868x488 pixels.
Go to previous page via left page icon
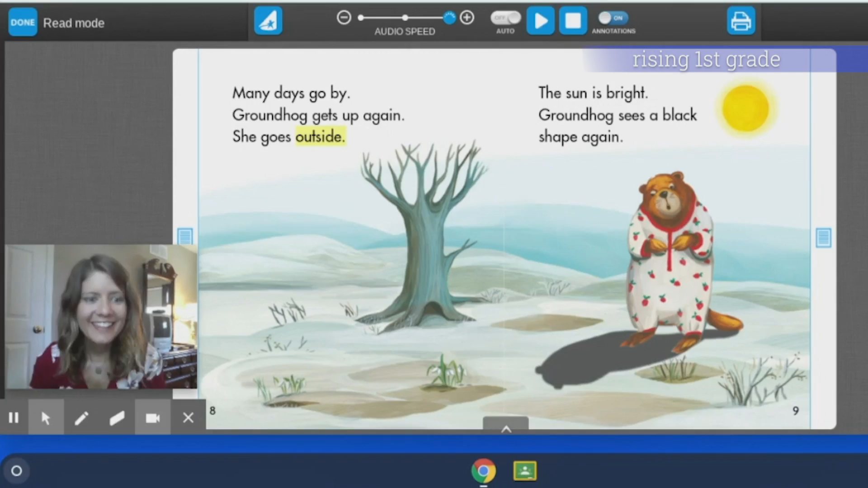tap(184, 236)
